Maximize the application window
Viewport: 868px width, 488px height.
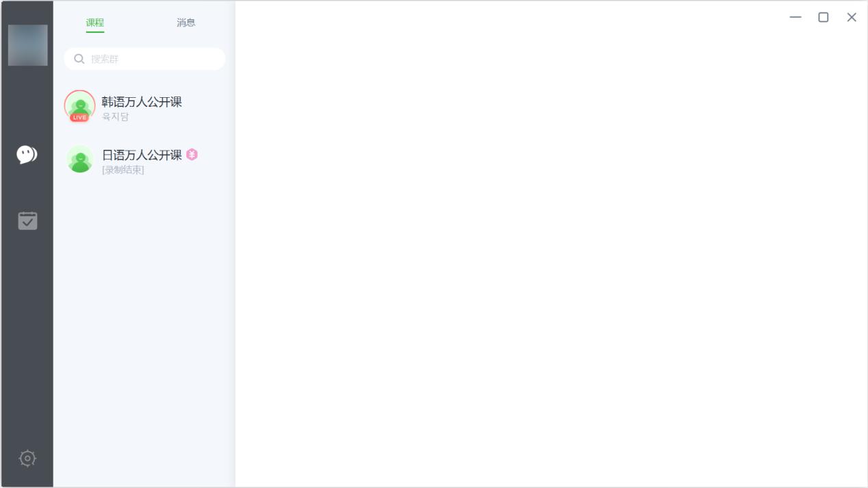(x=824, y=17)
